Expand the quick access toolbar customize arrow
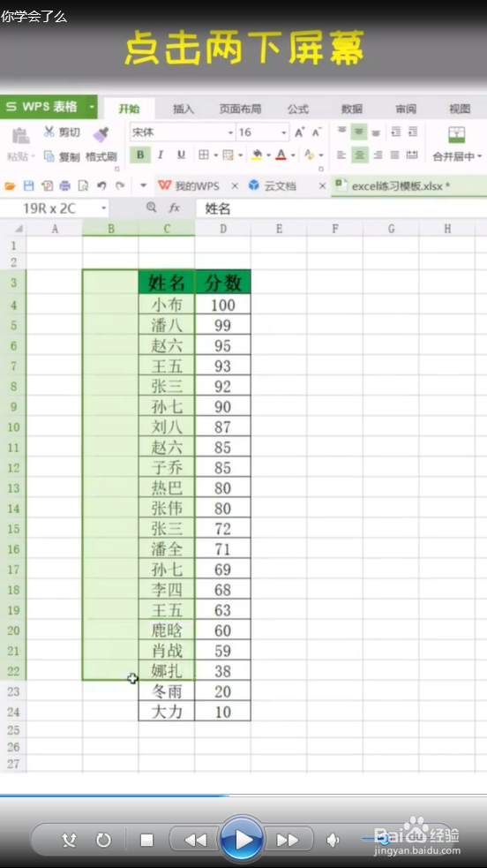This screenshot has height=868, width=487. tap(143, 186)
